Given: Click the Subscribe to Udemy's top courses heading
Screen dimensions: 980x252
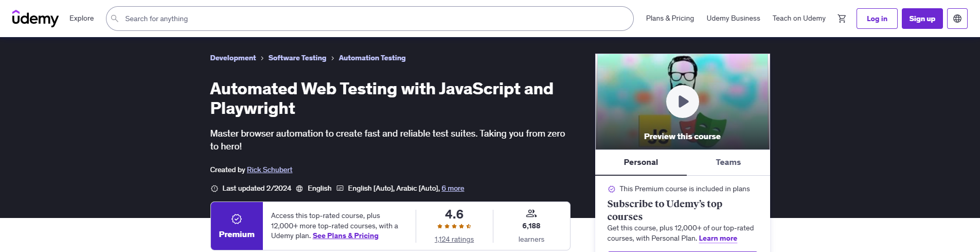Looking at the screenshot, I should coord(665,210).
